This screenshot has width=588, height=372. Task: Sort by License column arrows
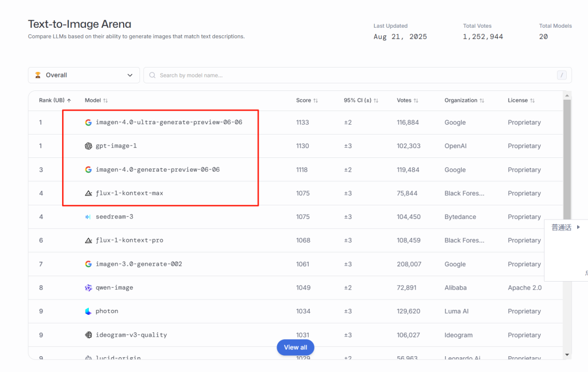coord(532,101)
